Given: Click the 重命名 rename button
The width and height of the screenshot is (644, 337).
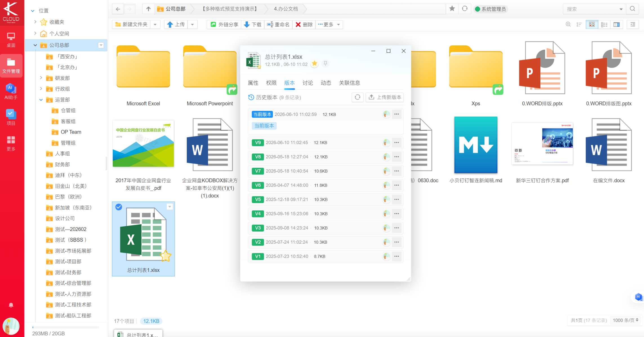Looking at the screenshot, I should (x=278, y=25).
